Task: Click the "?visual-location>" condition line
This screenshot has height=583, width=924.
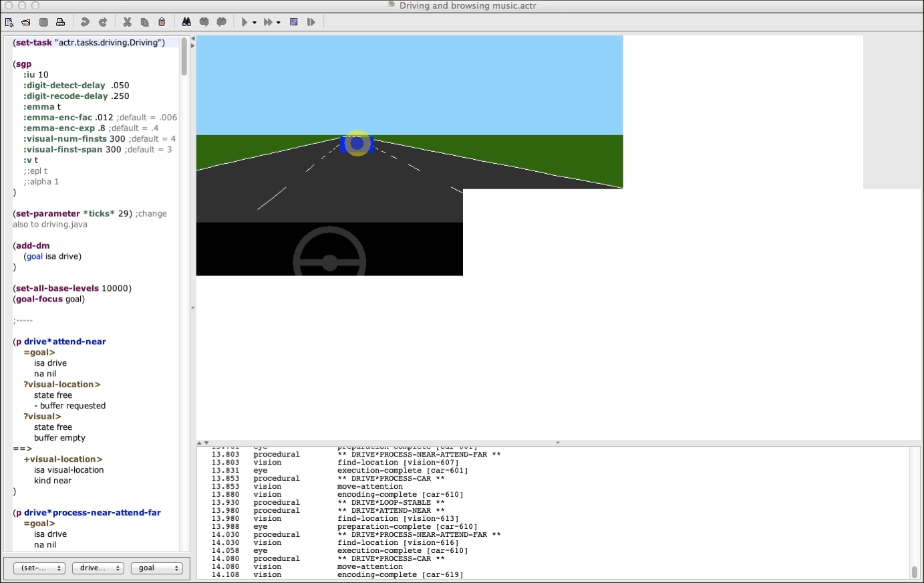Action: point(62,384)
